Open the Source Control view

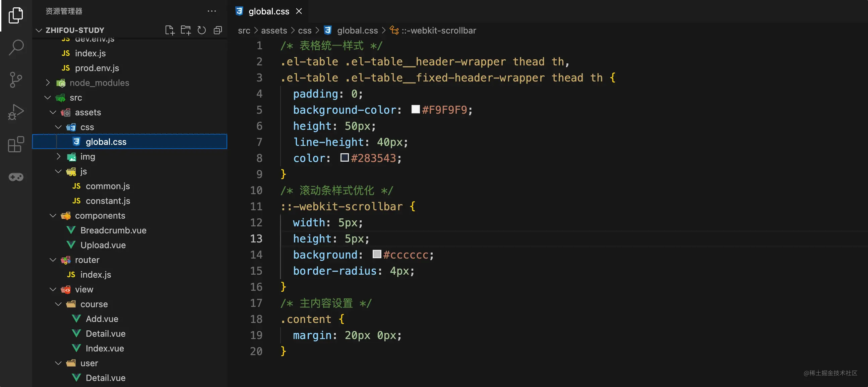tap(16, 79)
